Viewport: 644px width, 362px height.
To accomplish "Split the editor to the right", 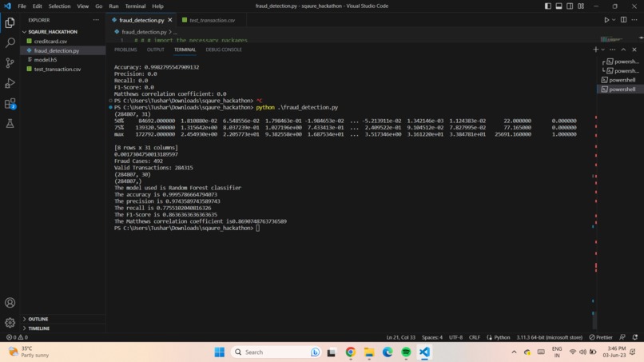I will [x=623, y=20].
